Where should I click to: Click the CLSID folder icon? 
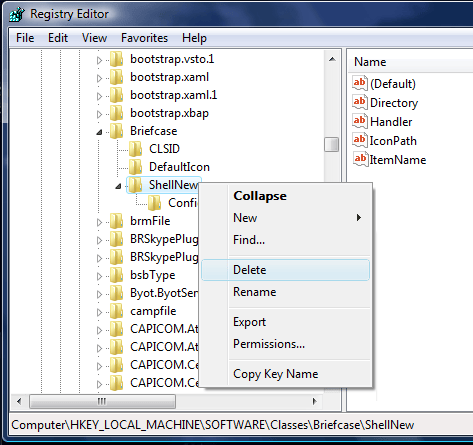[136, 149]
